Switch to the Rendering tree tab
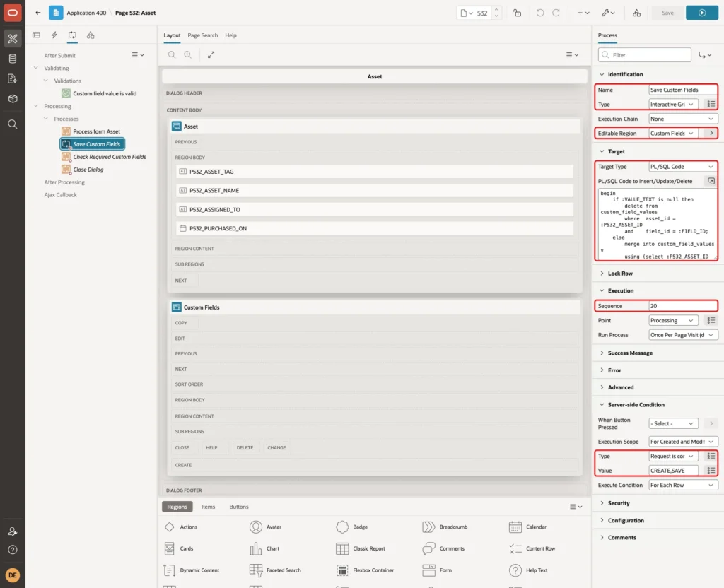The image size is (724, 588). (x=37, y=35)
